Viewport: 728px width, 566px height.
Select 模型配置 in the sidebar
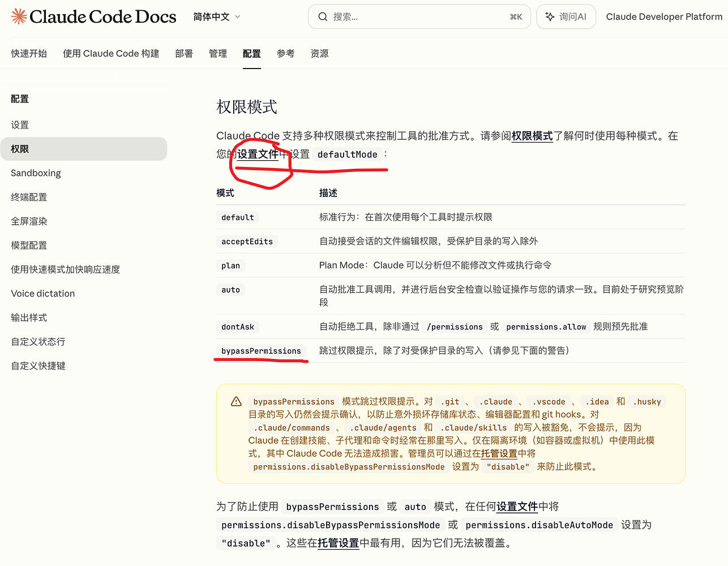tap(83, 245)
